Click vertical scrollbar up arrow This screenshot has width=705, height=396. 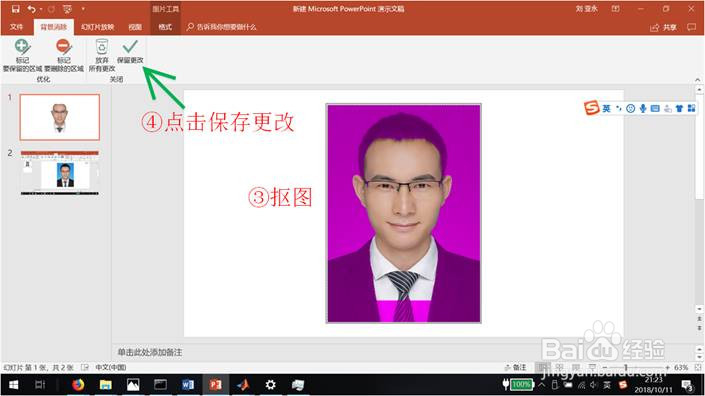tap(699, 90)
